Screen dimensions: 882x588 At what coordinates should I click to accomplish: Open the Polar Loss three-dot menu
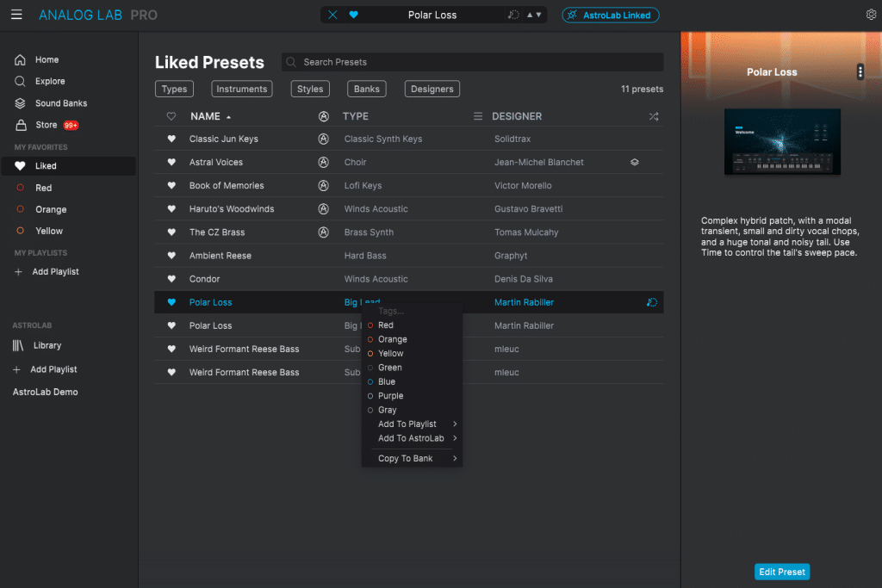coord(860,72)
